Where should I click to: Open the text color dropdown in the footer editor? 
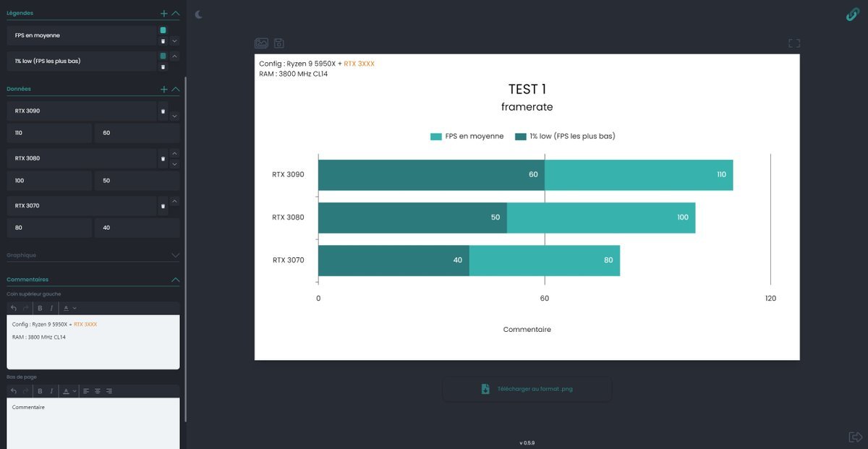69,391
